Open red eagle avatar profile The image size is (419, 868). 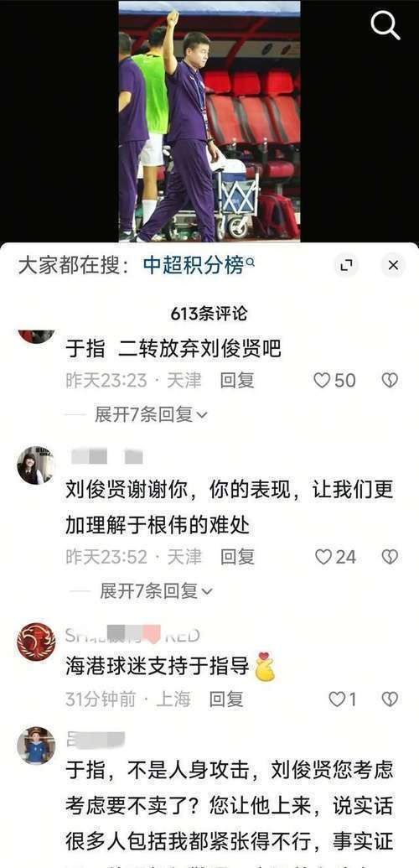(x=36, y=642)
